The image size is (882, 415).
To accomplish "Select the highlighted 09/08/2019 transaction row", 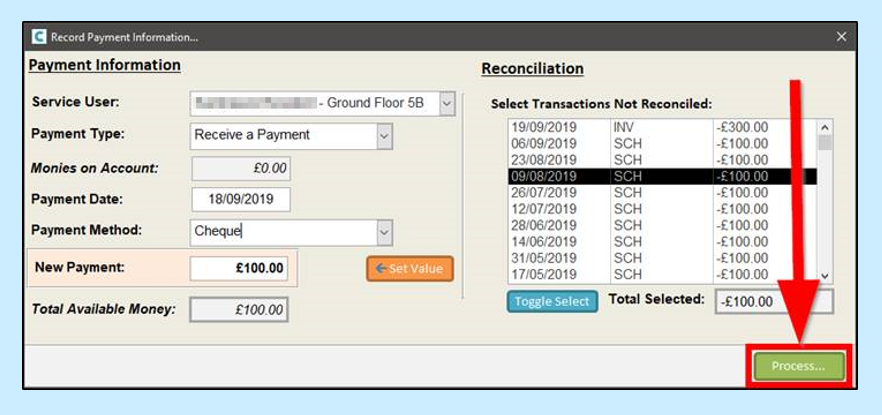I will [662, 177].
